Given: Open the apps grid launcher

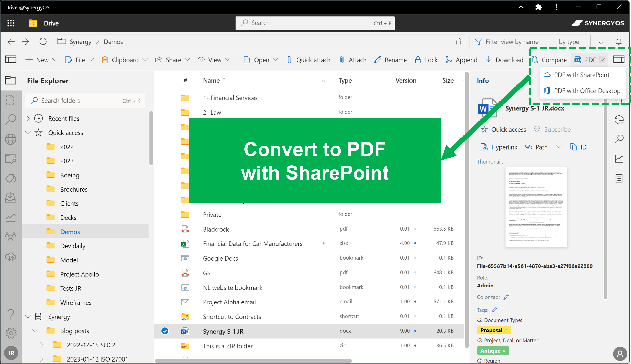Looking at the screenshot, I should (11, 23).
